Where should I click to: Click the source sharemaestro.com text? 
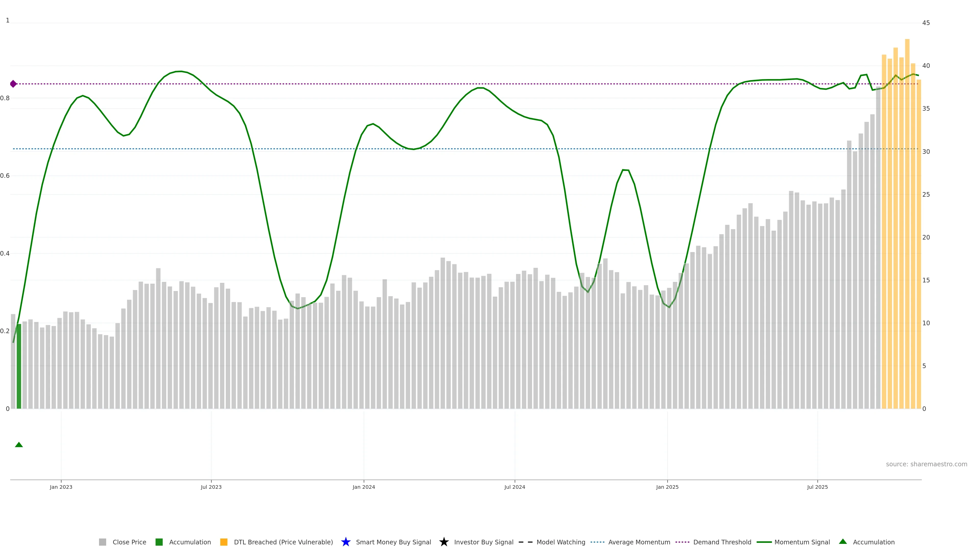point(926,464)
